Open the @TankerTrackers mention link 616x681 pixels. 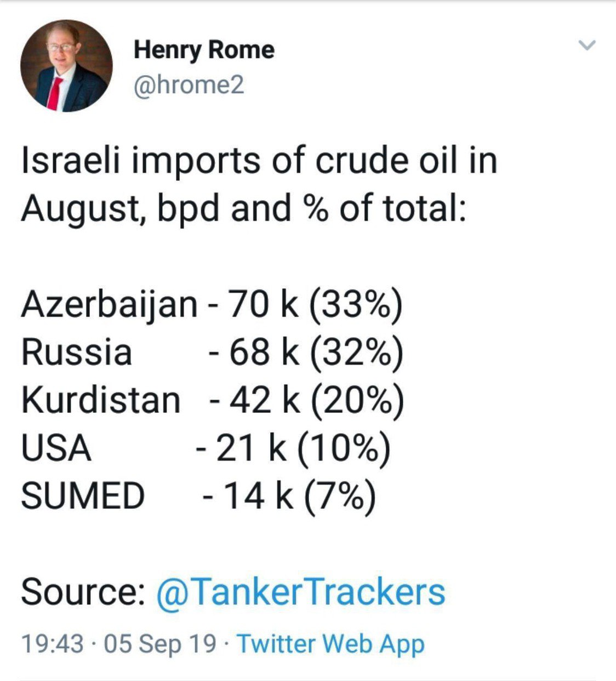click(x=300, y=593)
